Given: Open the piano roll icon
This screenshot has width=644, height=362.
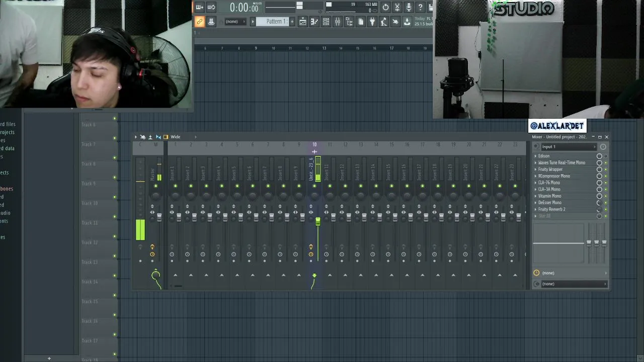Looking at the screenshot, I should [314, 22].
